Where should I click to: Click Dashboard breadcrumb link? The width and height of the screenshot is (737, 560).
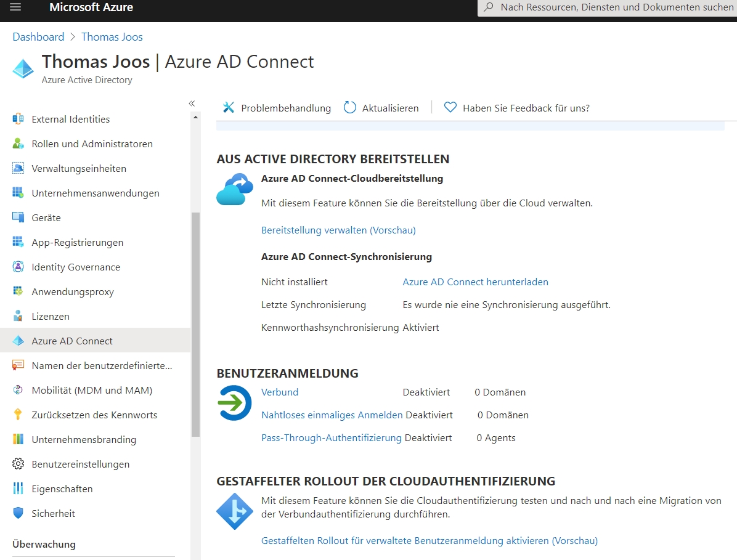click(x=39, y=36)
